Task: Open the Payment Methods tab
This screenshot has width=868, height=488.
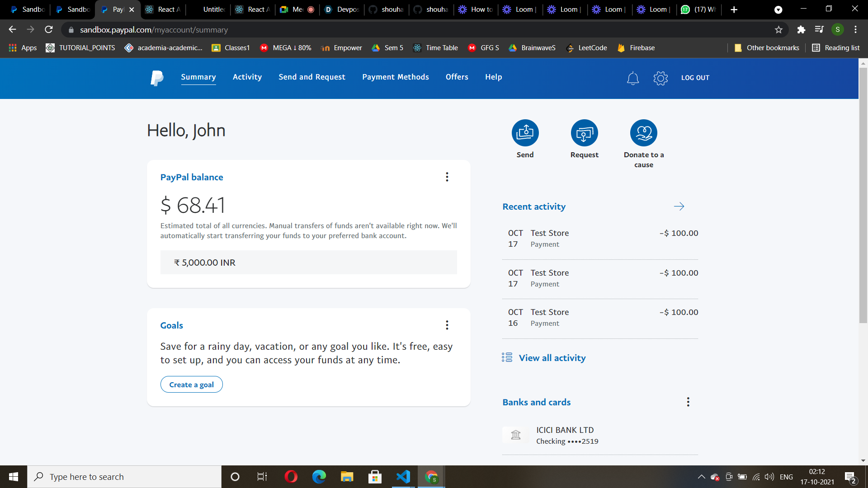Action: 395,77
